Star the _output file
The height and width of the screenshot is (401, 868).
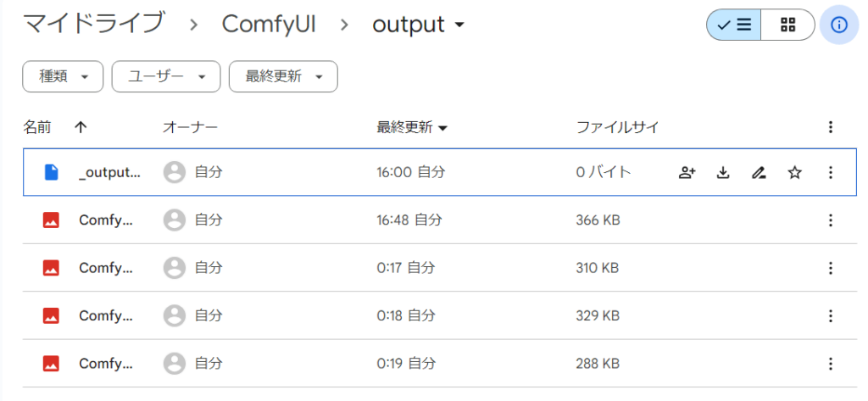[794, 173]
